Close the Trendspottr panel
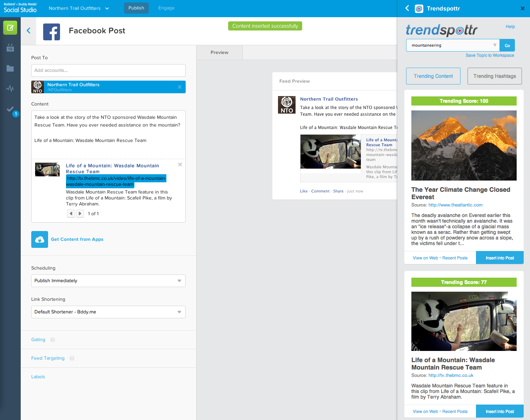The width and height of the screenshot is (530, 420). (x=523, y=8)
